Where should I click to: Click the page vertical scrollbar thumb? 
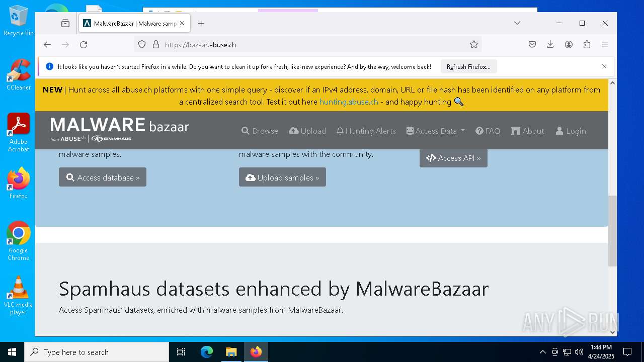[x=612, y=231]
